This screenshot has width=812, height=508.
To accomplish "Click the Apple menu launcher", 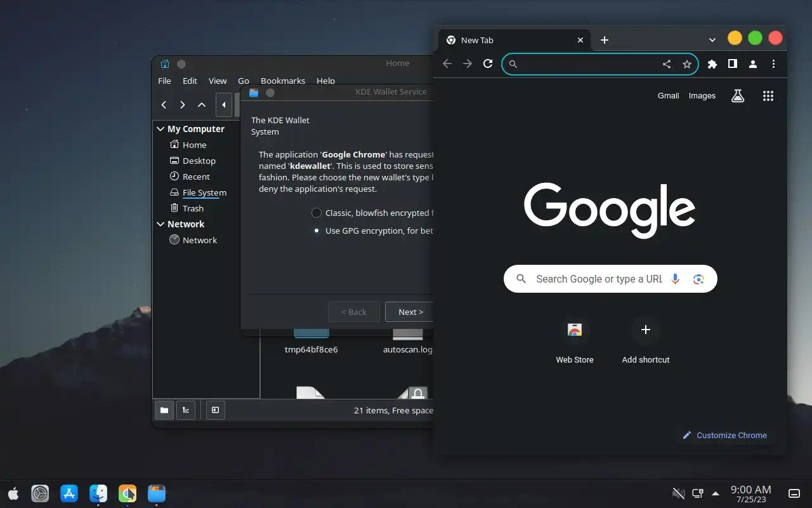I will [13, 493].
